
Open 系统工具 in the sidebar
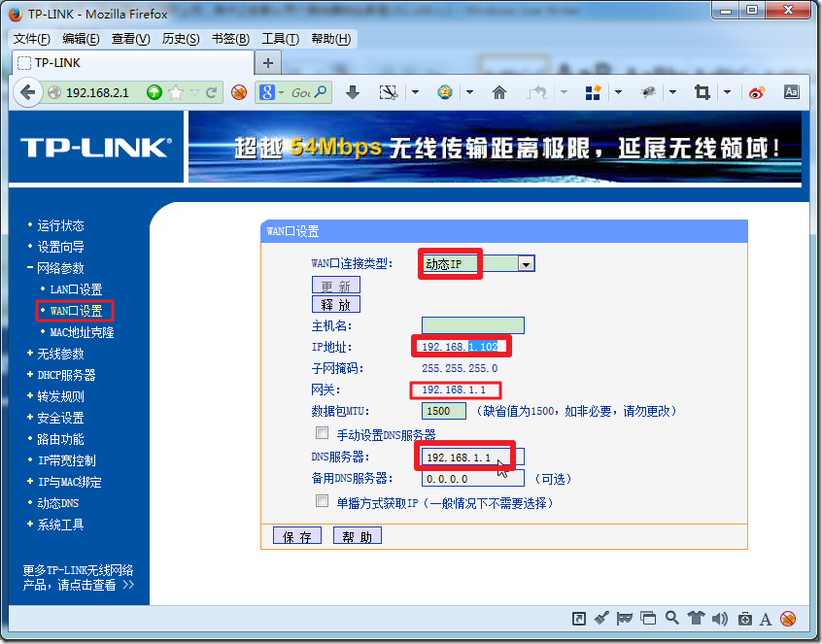click(x=60, y=525)
